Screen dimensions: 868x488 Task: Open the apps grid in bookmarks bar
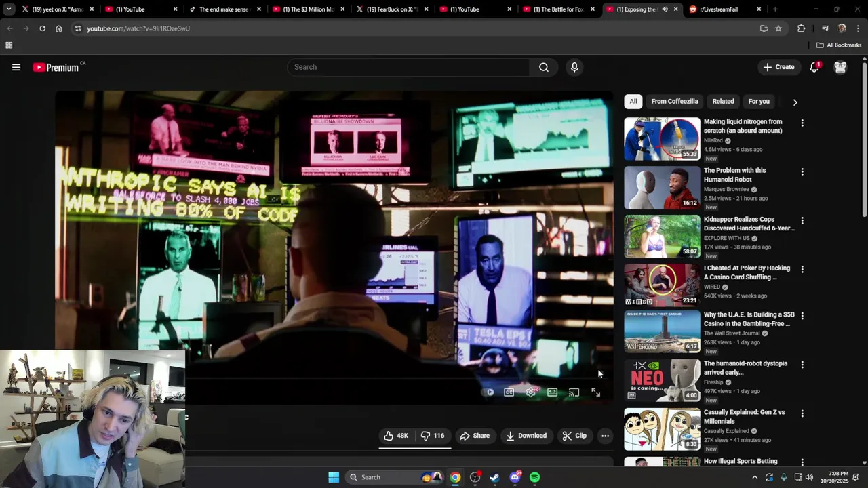(9, 45)
